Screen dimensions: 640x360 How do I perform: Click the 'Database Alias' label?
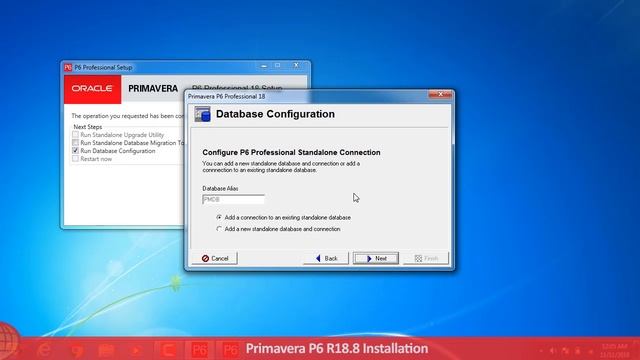coord(220,188)
